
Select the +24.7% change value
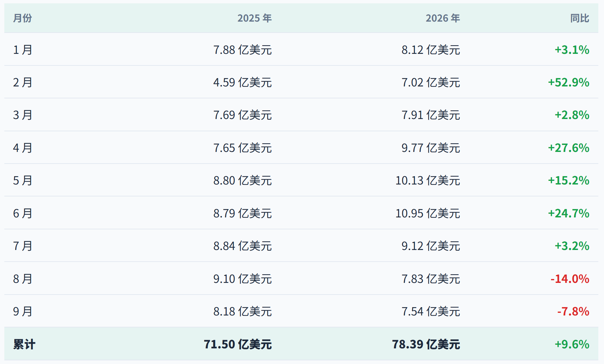click(x=569, y=213)
